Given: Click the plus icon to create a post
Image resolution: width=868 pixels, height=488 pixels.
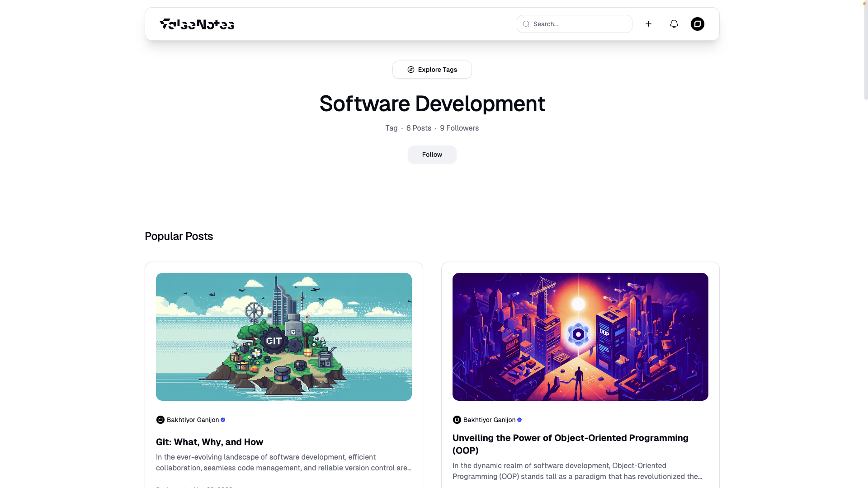Looking at the screenshot, I should [x=648, y=24].
